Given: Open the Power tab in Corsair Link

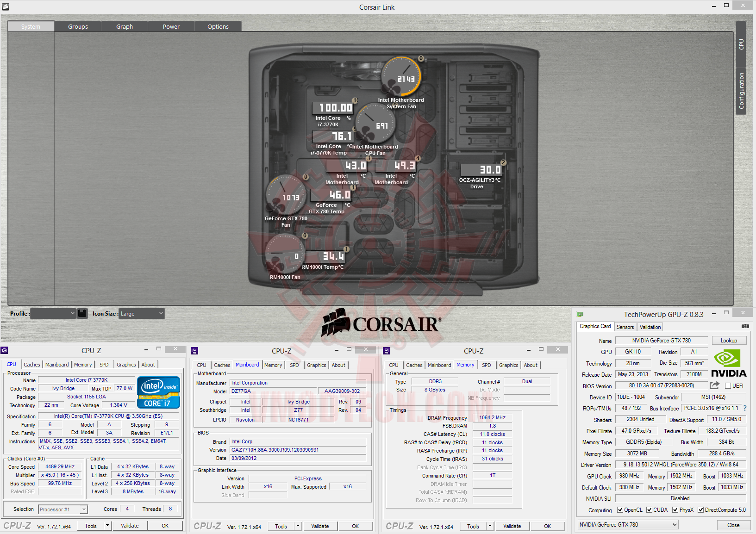Looking at the screenshot, I should tap(171, 26).
